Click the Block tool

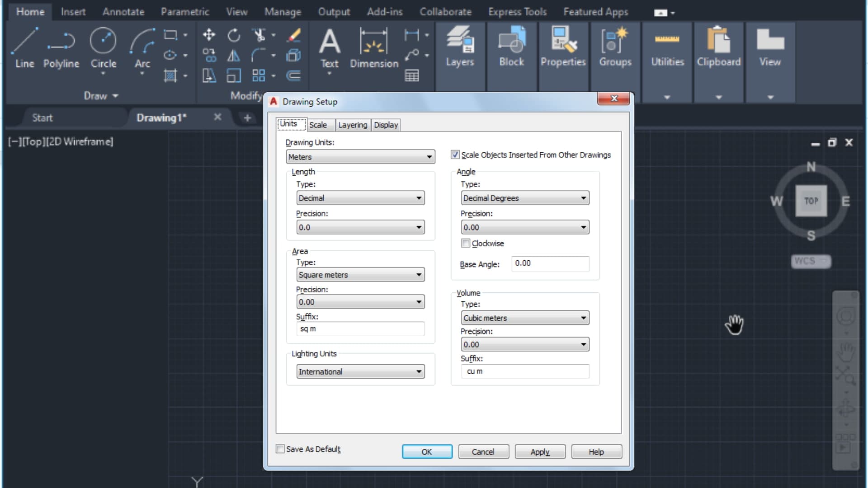point(511,47)
